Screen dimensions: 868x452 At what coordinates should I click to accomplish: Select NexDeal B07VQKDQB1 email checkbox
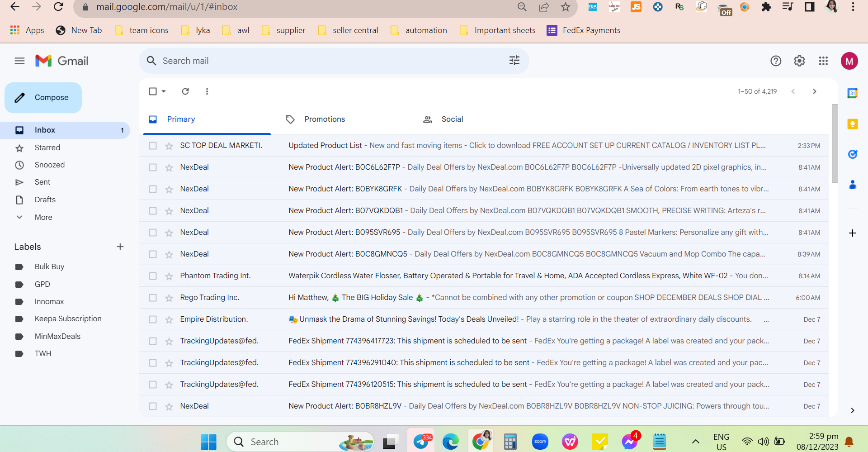153,211
